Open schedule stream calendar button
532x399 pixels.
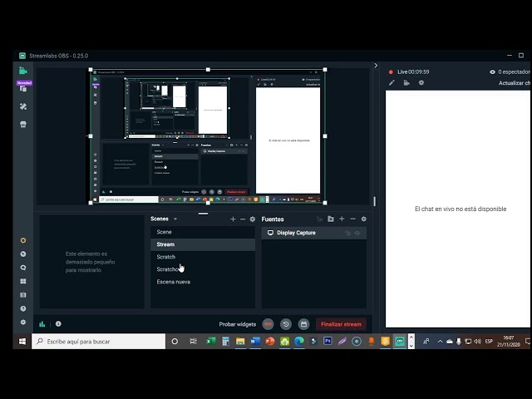coord(303,324)
